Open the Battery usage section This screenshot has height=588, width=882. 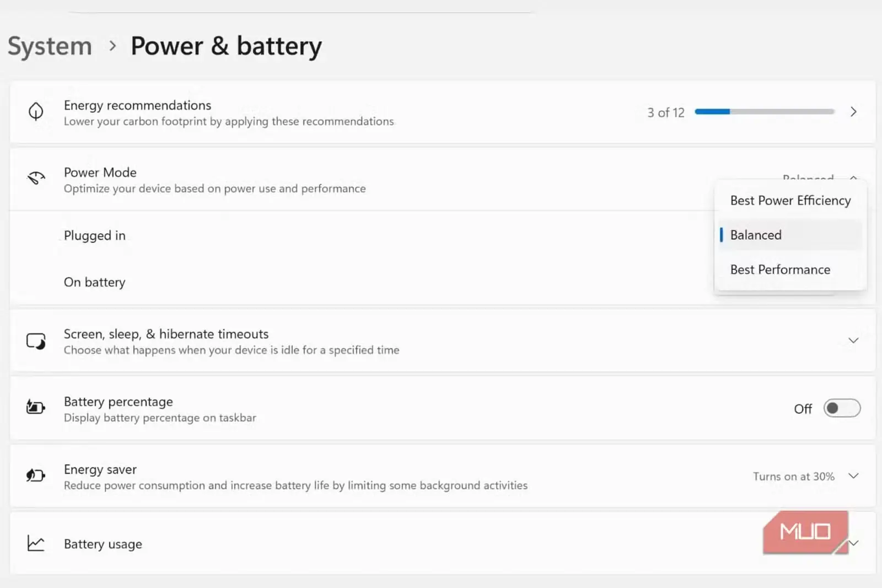pos(443,543)
